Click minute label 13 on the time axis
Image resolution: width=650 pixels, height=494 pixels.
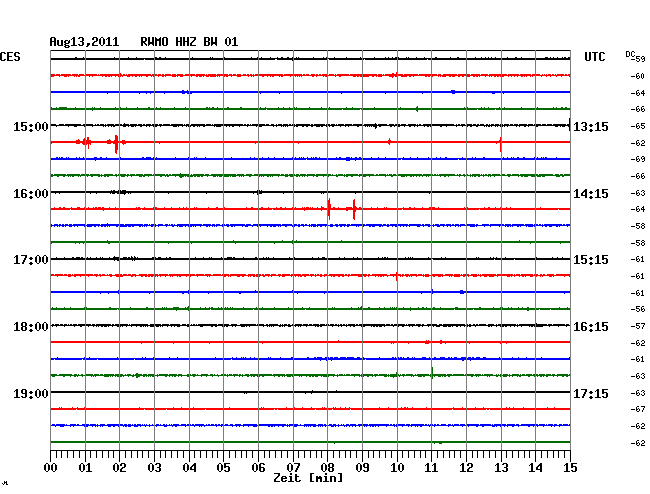pyautogui.click(x=501, y=468)
